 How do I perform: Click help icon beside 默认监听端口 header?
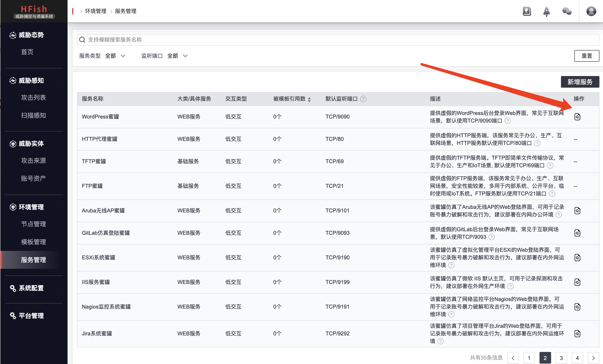tap(363, 99)
